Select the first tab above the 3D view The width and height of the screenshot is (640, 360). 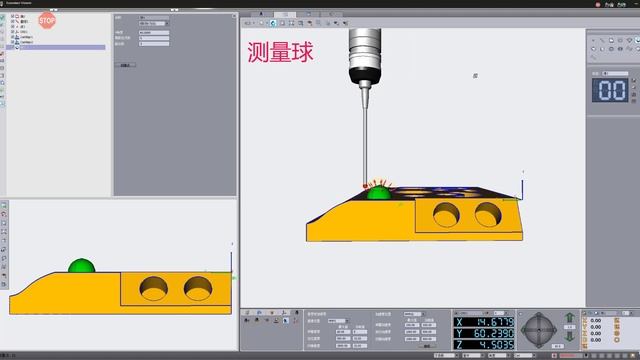pos(261,14)
